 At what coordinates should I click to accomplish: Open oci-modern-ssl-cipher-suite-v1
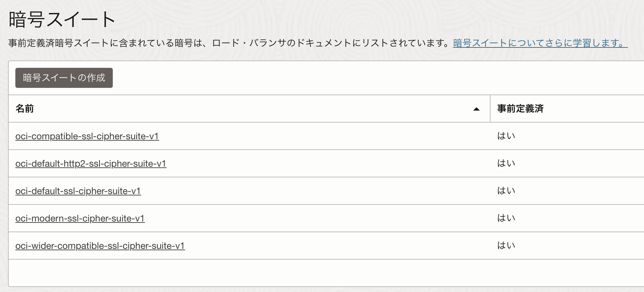click(80, 218)
